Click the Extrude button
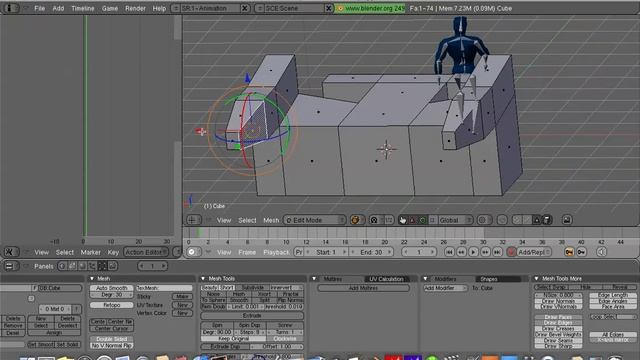This screenshot has height=360, width=640. pyautogui.click(x=252, y=316)
